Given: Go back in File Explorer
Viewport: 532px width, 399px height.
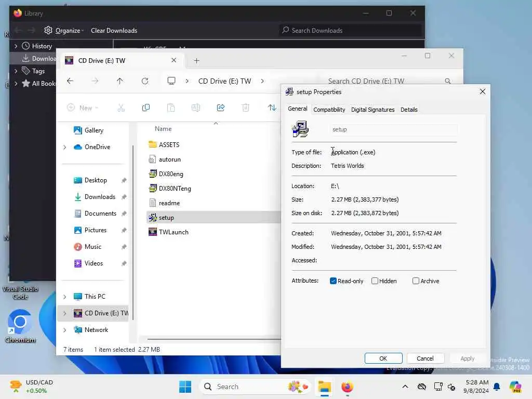Looking at the screenshot, I should pyautogui.click(x=70, y=81).
